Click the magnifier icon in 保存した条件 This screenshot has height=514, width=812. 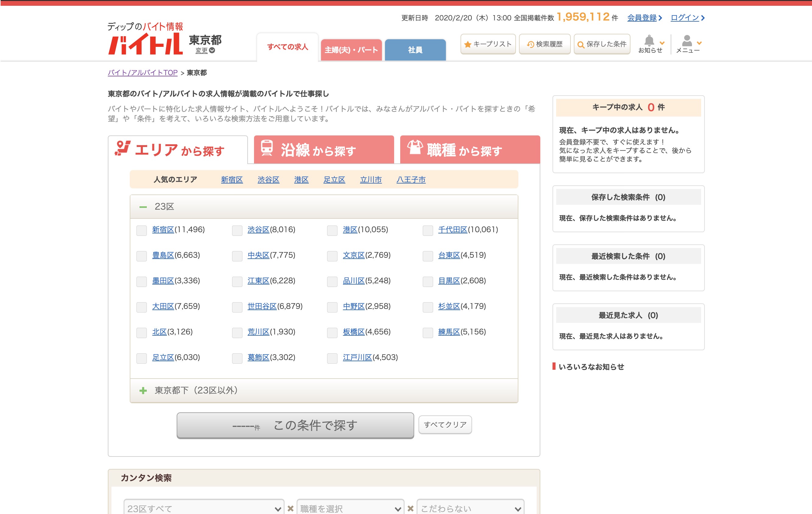click(581, 44)
